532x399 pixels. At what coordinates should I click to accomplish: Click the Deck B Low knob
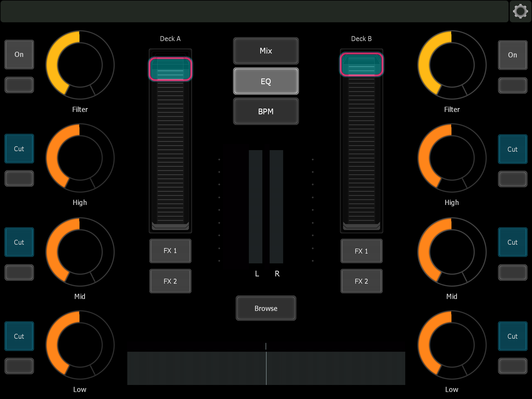452,345
